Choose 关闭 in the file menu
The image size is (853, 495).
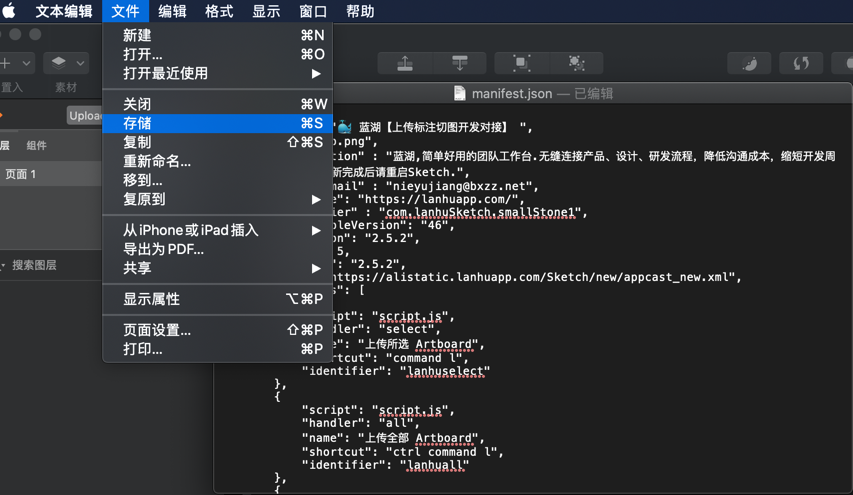tap(217, 104)
